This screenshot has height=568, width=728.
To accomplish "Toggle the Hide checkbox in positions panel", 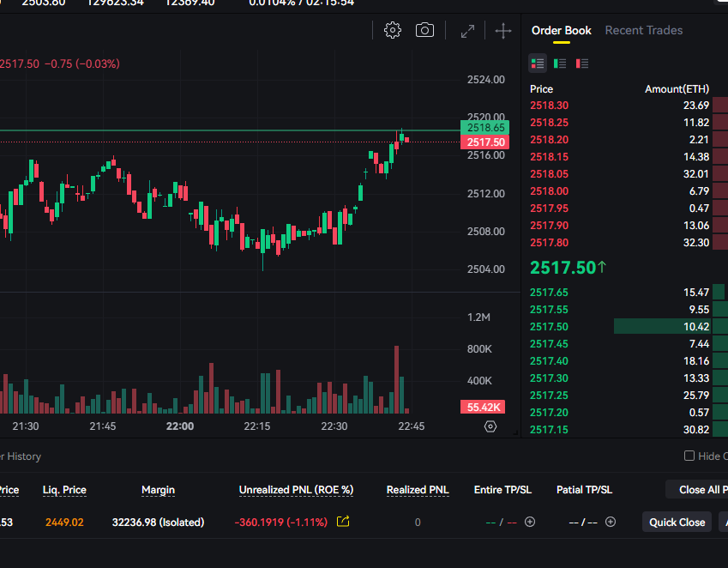I will (x=689, y=456).
